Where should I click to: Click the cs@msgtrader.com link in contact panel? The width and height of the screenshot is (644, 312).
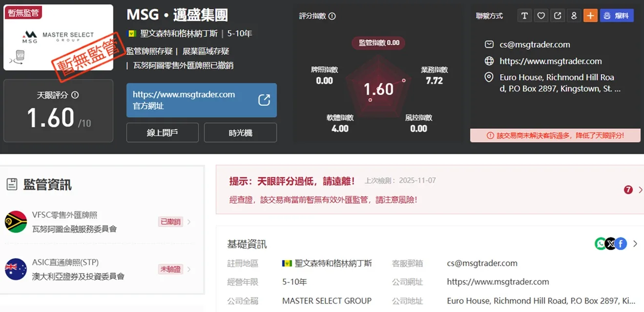coord(535,45)
